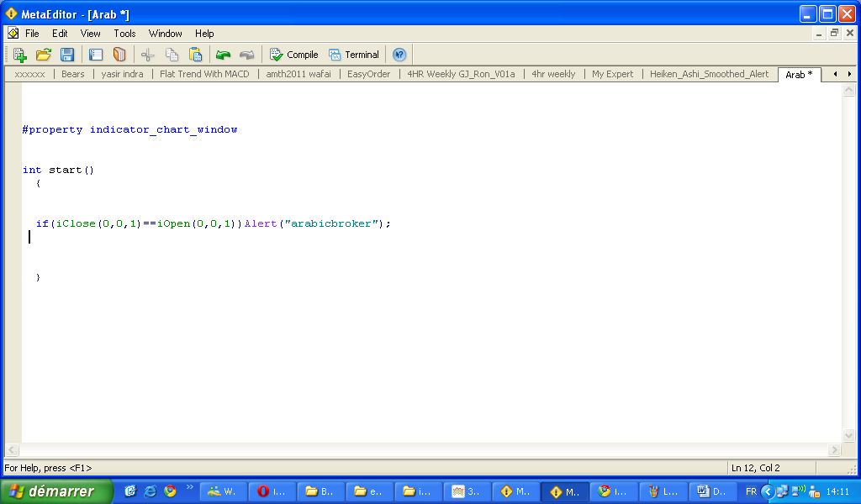
Task: Place cursor on the int start() line
Action: (x=58, y=170)
